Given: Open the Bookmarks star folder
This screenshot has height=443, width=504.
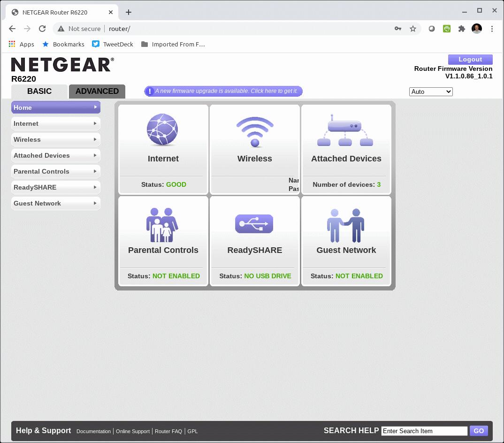Looking at the screenshot, I should [63, 44].
